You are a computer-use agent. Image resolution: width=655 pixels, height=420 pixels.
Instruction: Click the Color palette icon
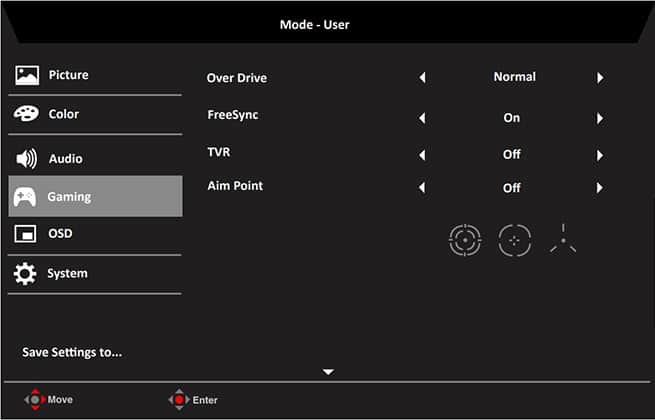pyautogui.click(x=27, y=114)
